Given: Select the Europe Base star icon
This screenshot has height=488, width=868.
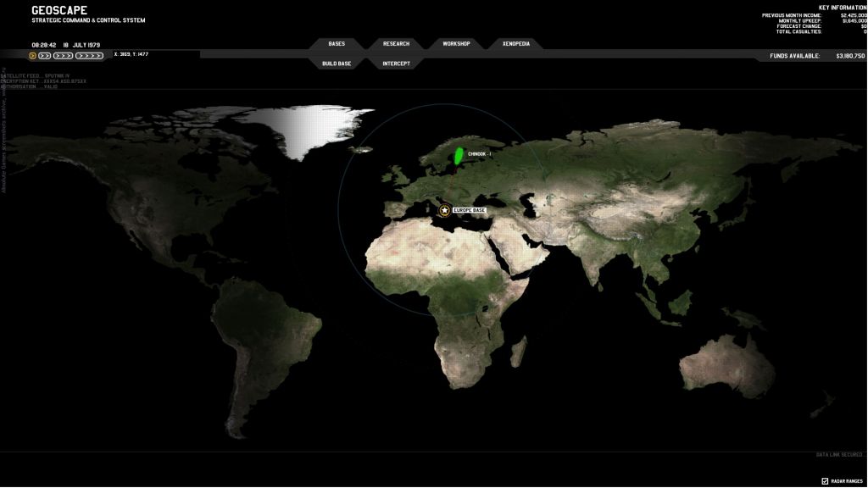Looking at the screenshot, I should 444,210.
